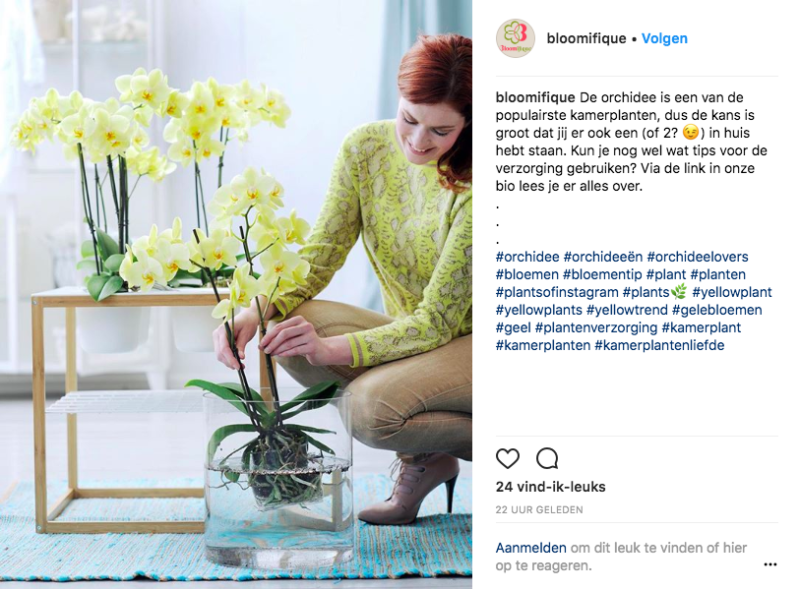
Task: Open the #kamerplantenliefde hashtag
Action: 659,346
